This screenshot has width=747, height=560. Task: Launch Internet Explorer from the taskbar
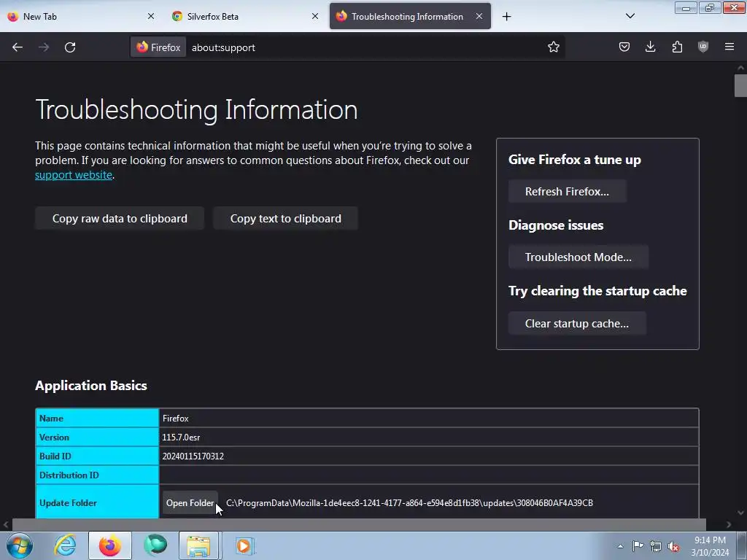coord(65,545)
